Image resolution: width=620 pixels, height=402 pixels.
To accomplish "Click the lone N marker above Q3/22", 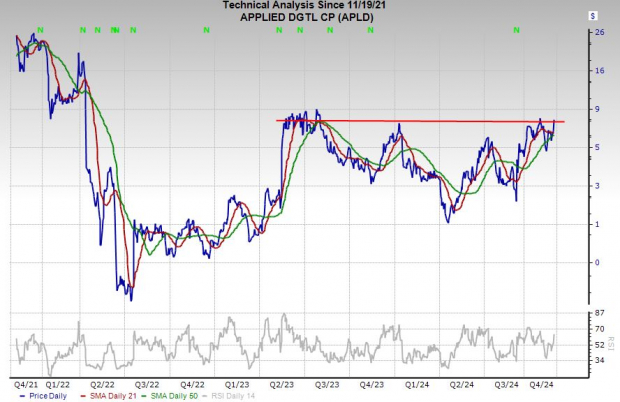I will 133,31.
